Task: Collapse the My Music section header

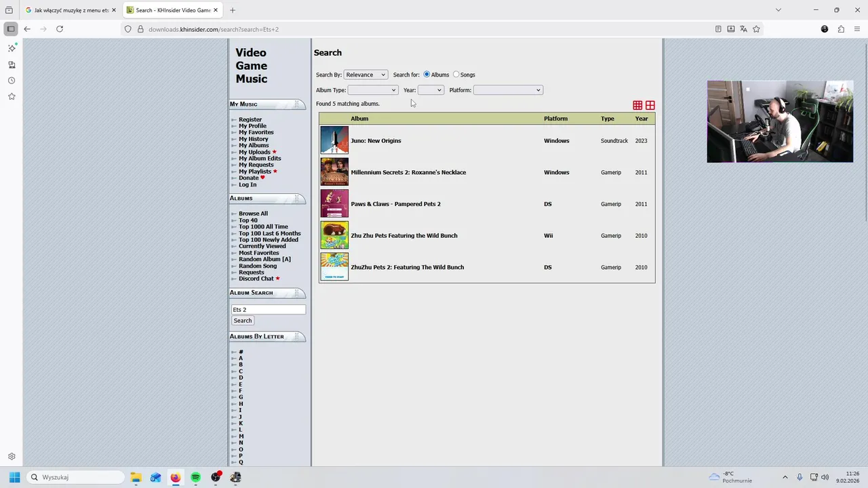Action: pyautogui.click(x=267, y=104)
